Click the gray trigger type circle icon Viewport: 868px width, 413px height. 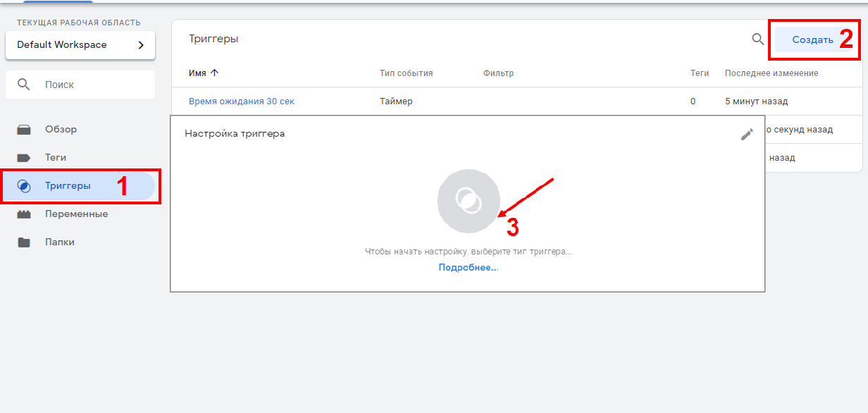click(469, 201)
